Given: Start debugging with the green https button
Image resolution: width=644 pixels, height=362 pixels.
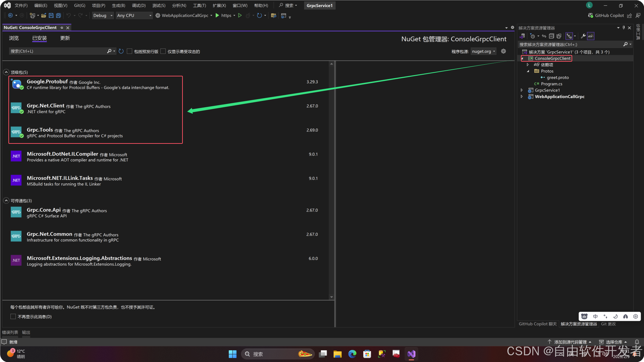Looking at the screenshot, I should point(223,15).
